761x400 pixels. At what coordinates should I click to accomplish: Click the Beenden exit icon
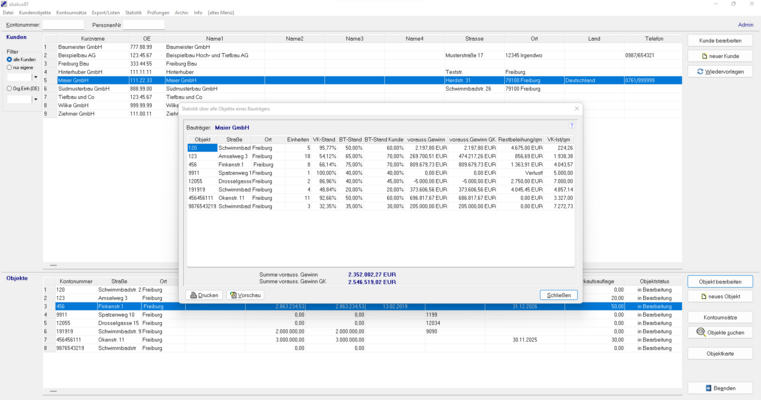point(707,388)
